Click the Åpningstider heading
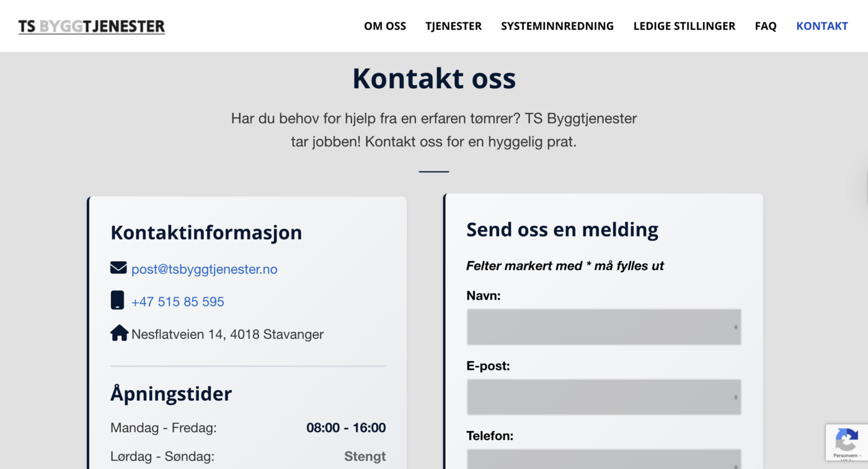This screenshot has height=469, width=868. pos(171,394)
